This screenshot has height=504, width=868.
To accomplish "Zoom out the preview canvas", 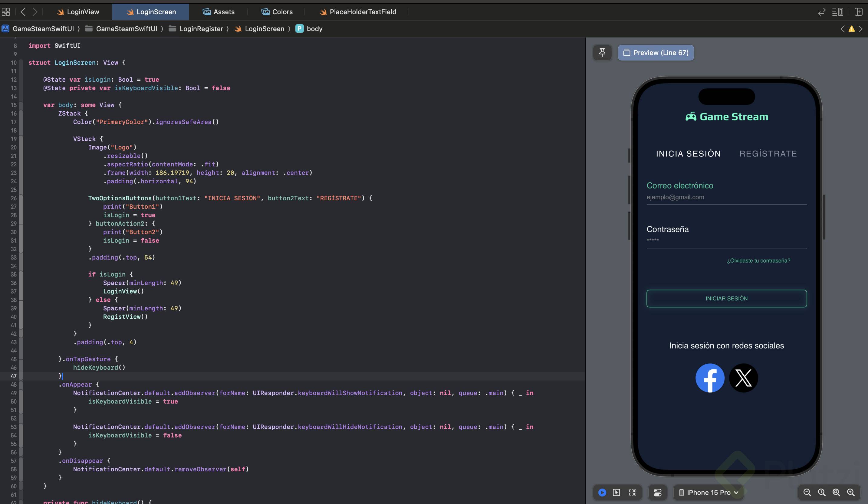I will point(807,493).
